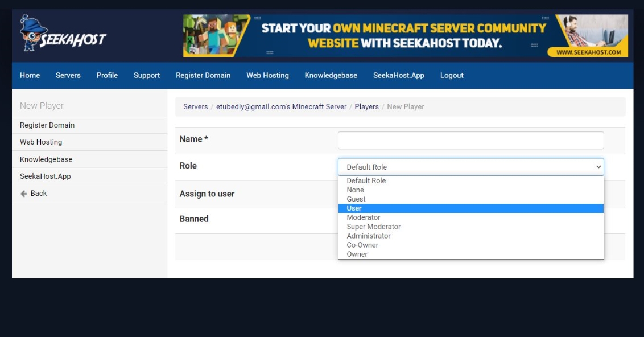Open the Minecraft server community banner ad
This screenshot has height=337, width=644.
pos(406,36)
